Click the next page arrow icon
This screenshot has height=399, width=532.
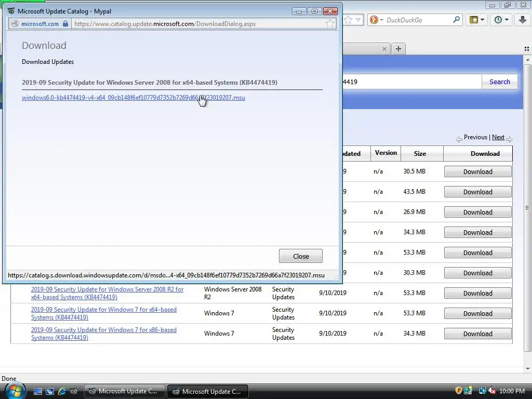tap(509, 139)
